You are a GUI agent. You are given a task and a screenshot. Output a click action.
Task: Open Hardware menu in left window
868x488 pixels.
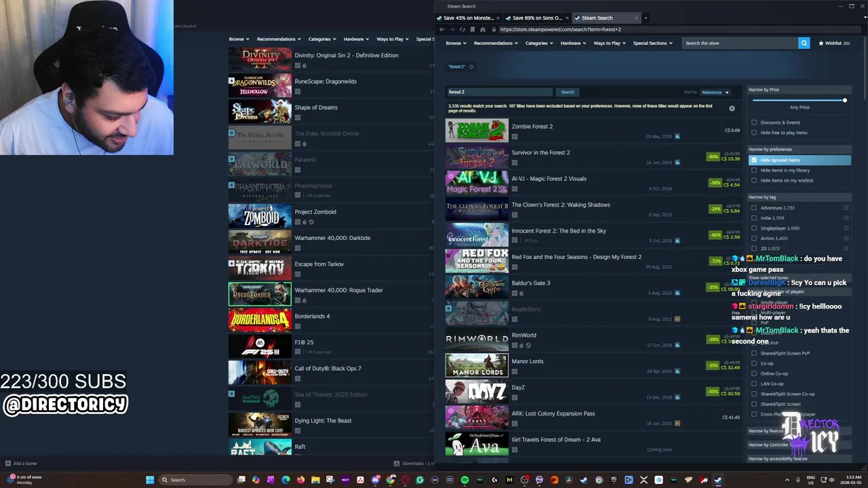[356, 39]
